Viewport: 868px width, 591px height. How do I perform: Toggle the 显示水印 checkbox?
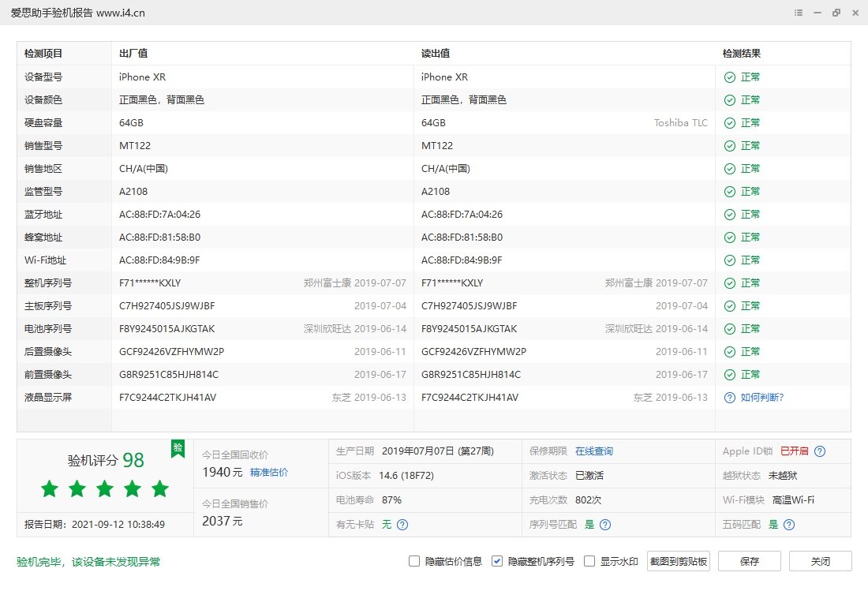(x=589, y=562)
